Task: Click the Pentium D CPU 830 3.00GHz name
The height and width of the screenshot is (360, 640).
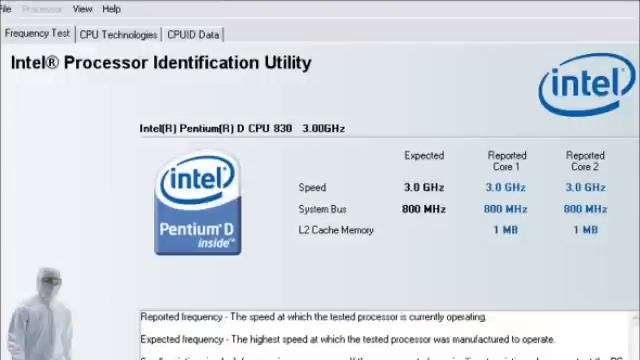Action: pos(242,129)
